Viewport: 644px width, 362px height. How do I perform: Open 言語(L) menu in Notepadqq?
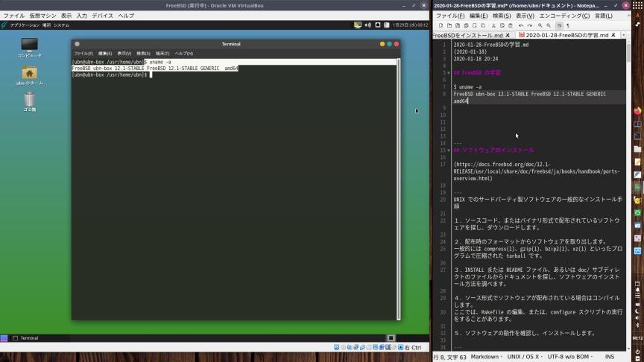point(604,16)
